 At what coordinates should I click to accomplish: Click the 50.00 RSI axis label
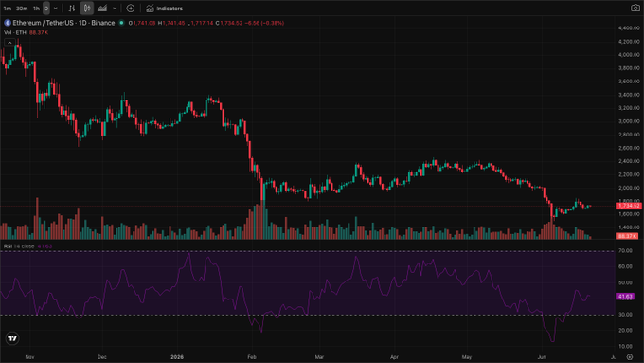click(625, 282)
